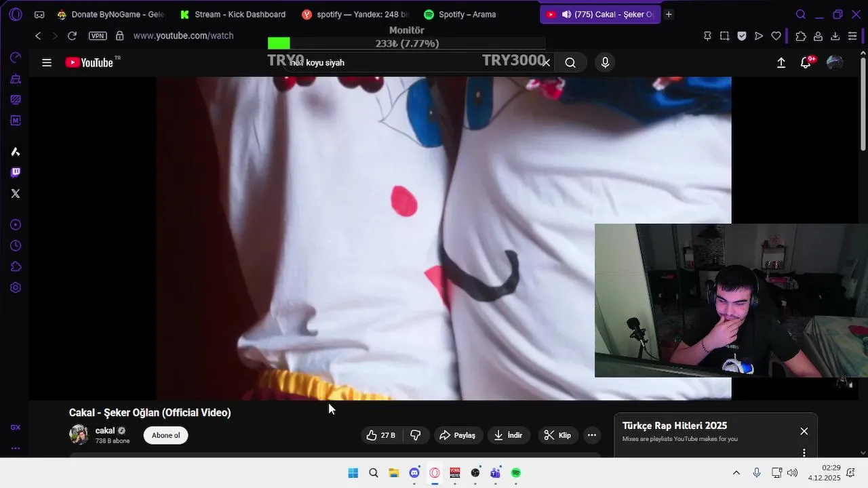
Task: Open Settings gear in sidebar
Action: (x=16, y=288)
